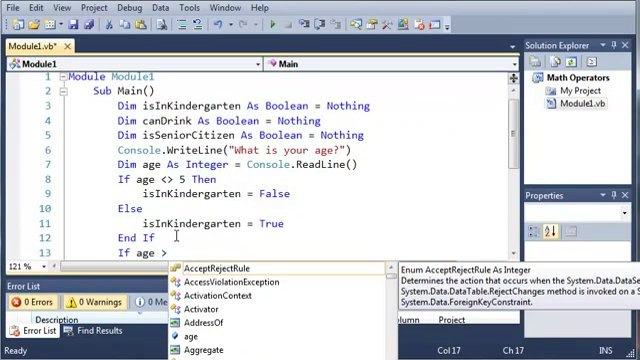Open Properties Window from the toolbar icon

(x=371, y=25)
